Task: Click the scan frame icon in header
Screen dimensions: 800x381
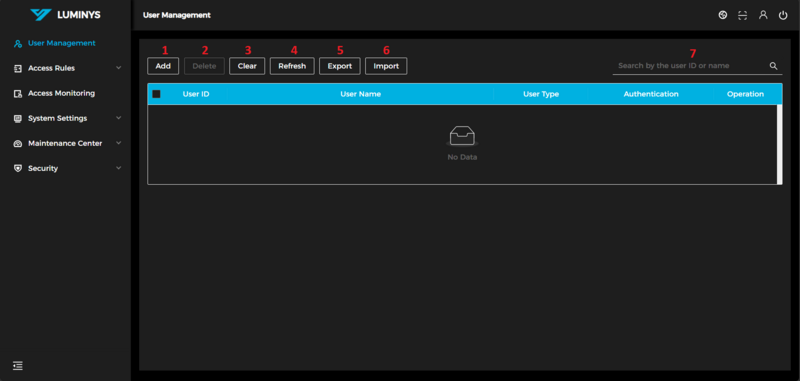Action: pyautogui.click(x=742, y=15)
